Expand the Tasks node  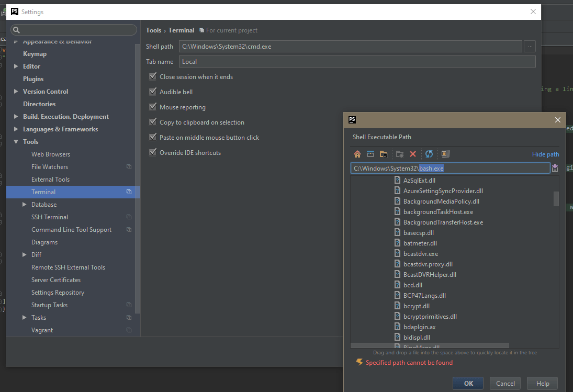pos(25,318)
